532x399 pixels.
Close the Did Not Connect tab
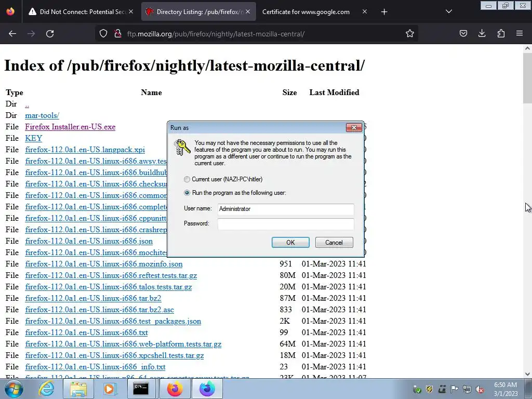tap(131, 11)
